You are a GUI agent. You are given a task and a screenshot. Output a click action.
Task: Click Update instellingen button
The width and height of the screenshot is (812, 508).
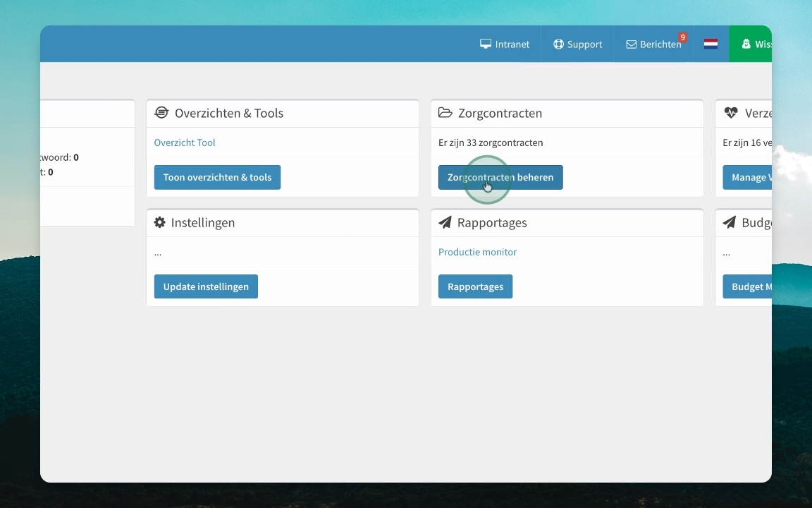point(206,286)
